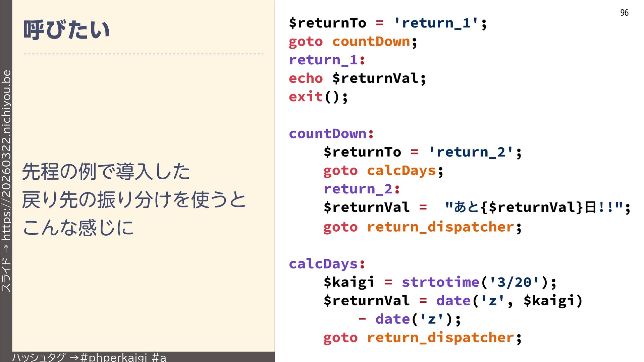Click the 'return_2' string literal

471,152
